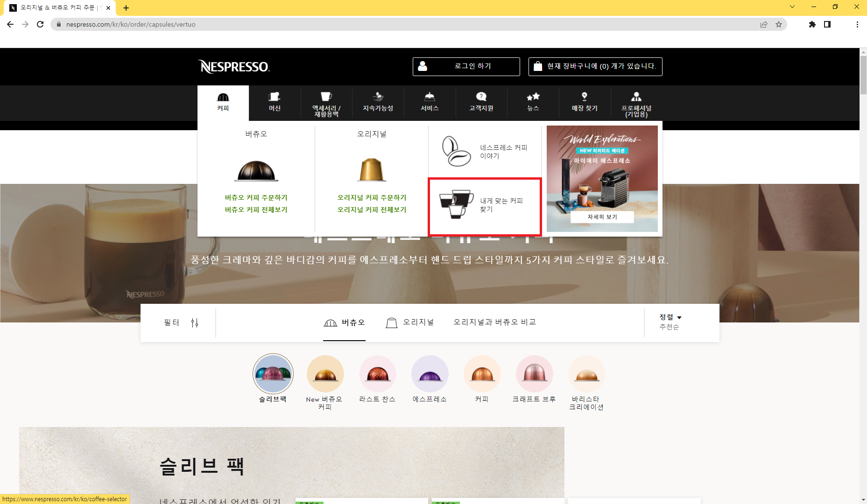The height and width of the screenshot is (504, 867).
Task: Open 오리지널 커피 전체보기 link
Action: click(x=372, y=210)
